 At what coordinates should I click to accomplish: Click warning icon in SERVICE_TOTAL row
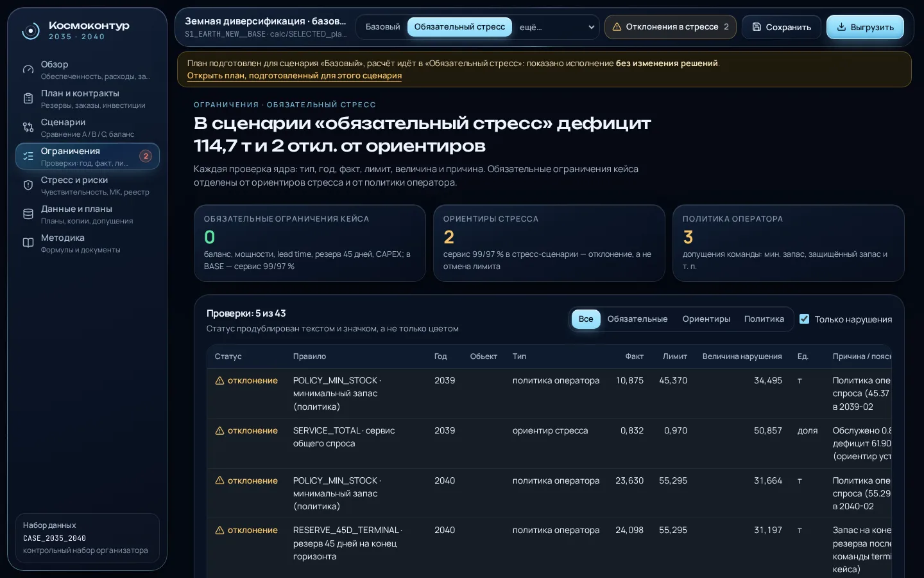[219, 431]
